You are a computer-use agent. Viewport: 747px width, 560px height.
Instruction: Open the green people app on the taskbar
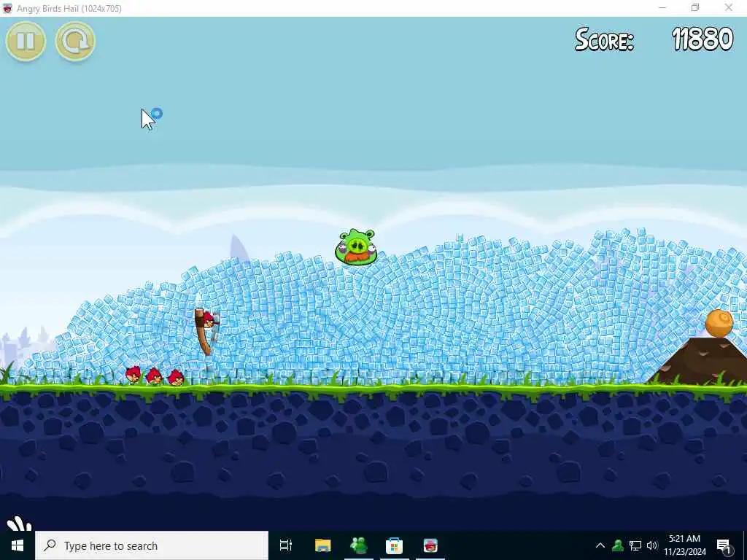tap(358, 545)
